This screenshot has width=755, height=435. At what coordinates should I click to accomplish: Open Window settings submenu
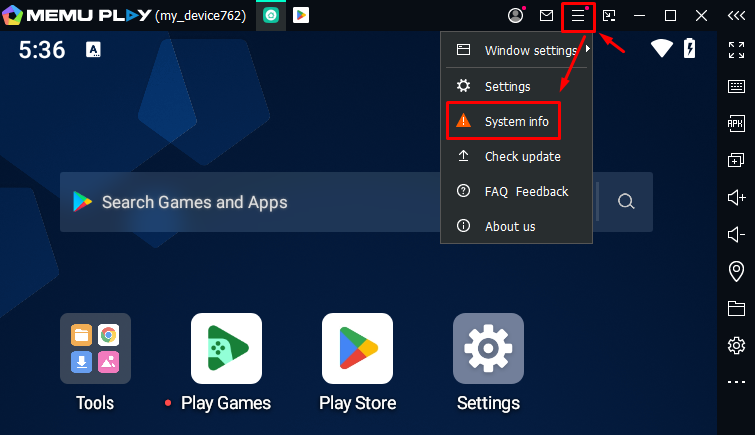tap(516, 50)
